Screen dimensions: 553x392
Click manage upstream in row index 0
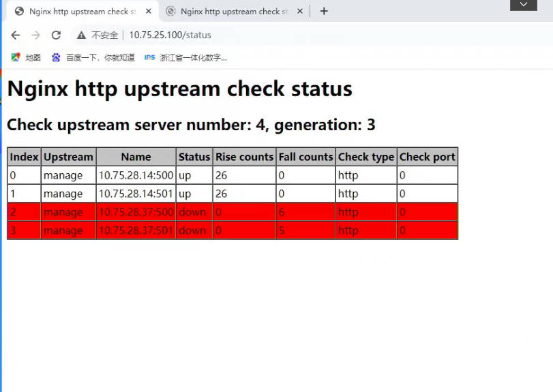[63, 176]
